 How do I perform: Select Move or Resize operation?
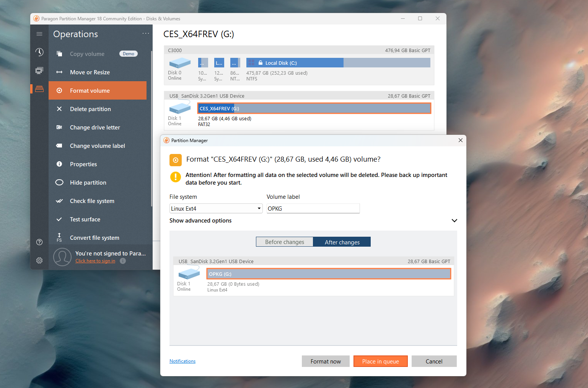coord(98,72)
